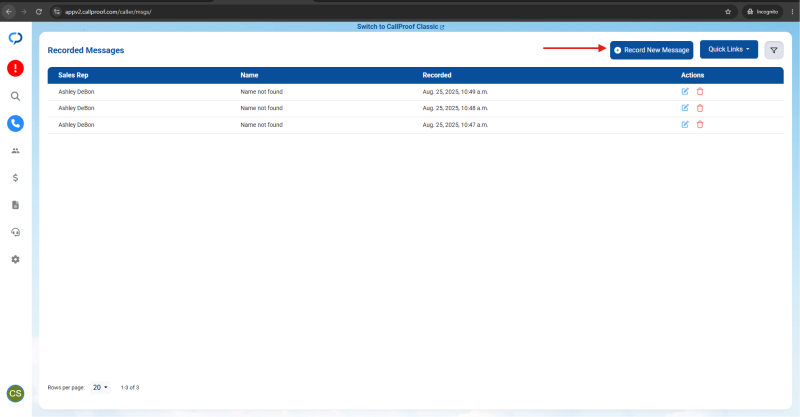Select Ashley DeBon in the 10:48 row
Screen dimensions: 800x417
point(76,108)
